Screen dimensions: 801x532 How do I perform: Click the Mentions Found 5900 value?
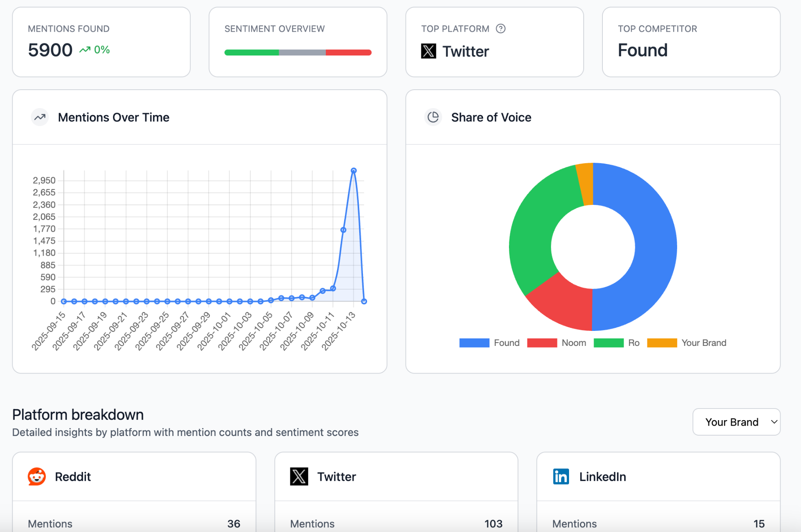(50, 50)
